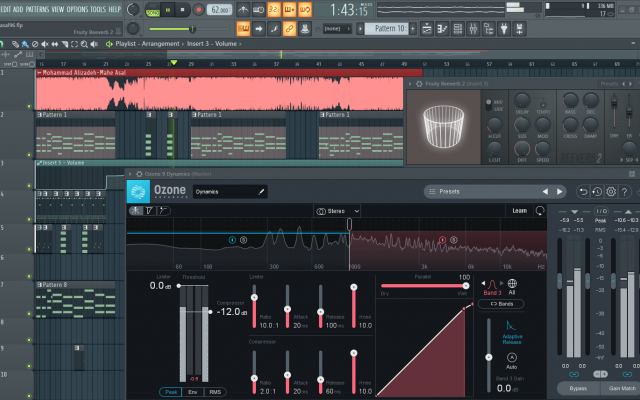Click the Fruity Reeverb 2 gear icon
The image size is (640, 400).
click(x=419, y=84)
